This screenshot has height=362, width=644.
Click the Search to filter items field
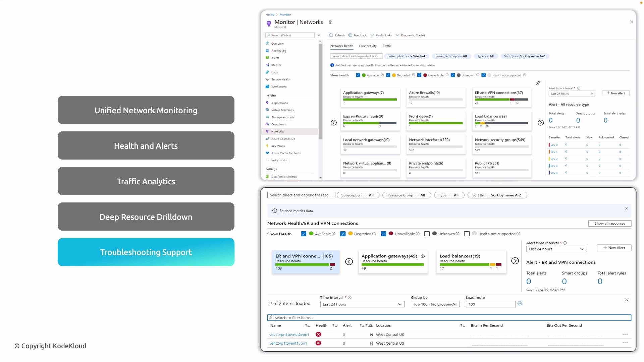pos(449,318)
